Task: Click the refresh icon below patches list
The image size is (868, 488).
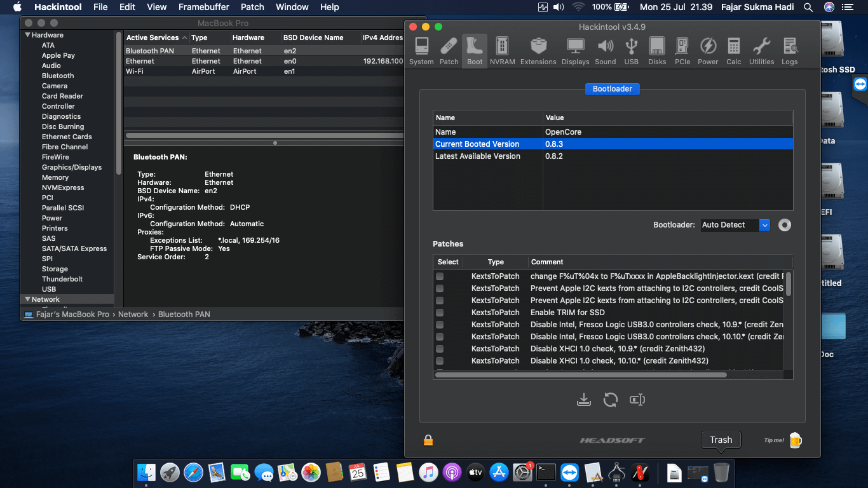Action: [x=610, y=400]
